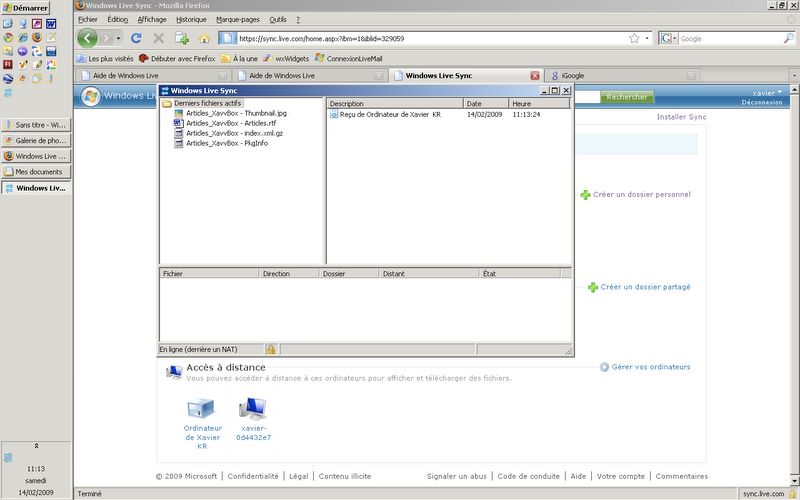
Task: Collapse the Derniers fichiers actifs folder
Action: coord(202,103)
